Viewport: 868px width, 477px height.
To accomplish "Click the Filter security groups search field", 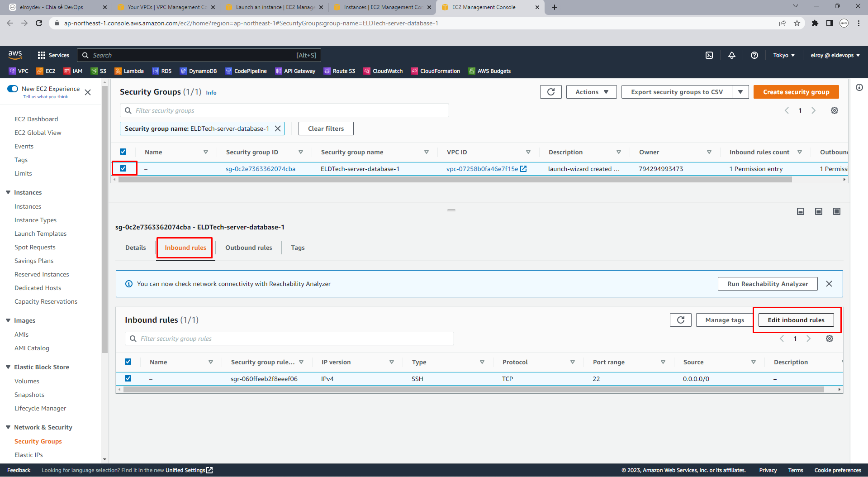I will pos(285,110).
